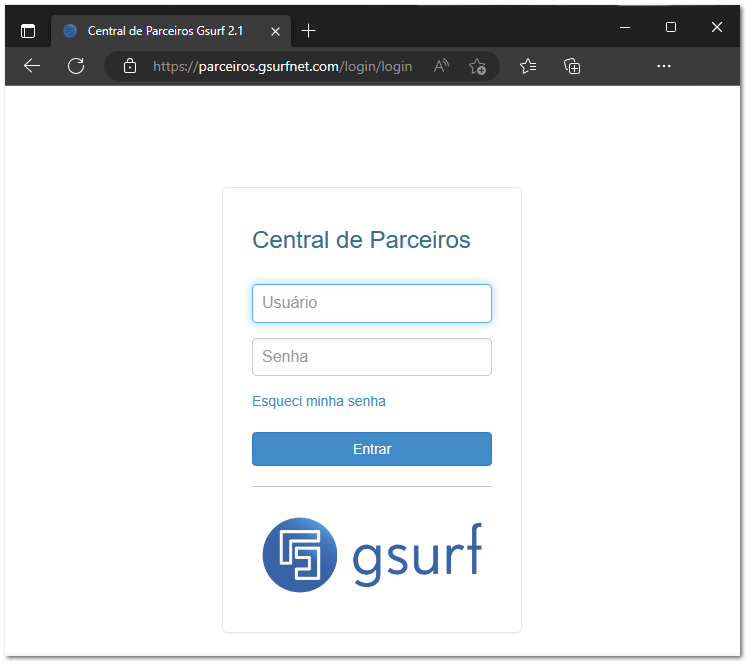The width and height of the screenshot is (749, 665).
Task: Open a new tab with the plus button
Action: pyautogui.click(x=309, y=31)
